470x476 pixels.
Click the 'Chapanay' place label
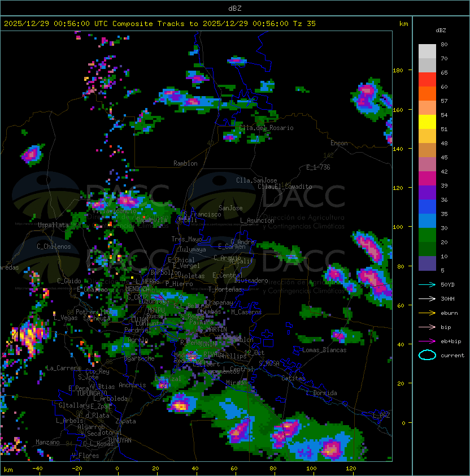tap(219, 302)
